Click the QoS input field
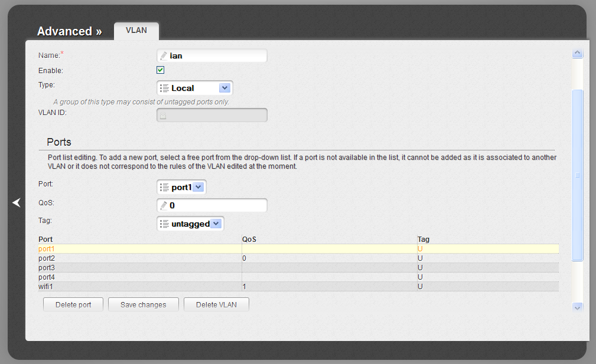The height and width of the screenshot is (364, 596). click(x=211, y=205)
